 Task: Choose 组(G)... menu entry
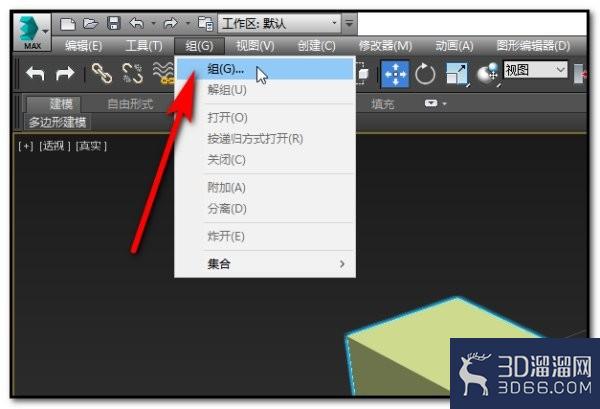coord(265,69)
